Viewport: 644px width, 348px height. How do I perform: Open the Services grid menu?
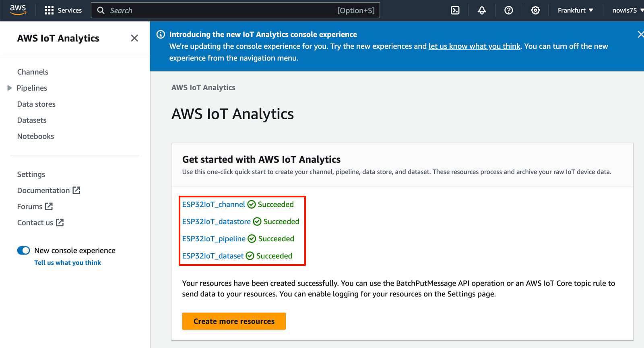(49, 10)
